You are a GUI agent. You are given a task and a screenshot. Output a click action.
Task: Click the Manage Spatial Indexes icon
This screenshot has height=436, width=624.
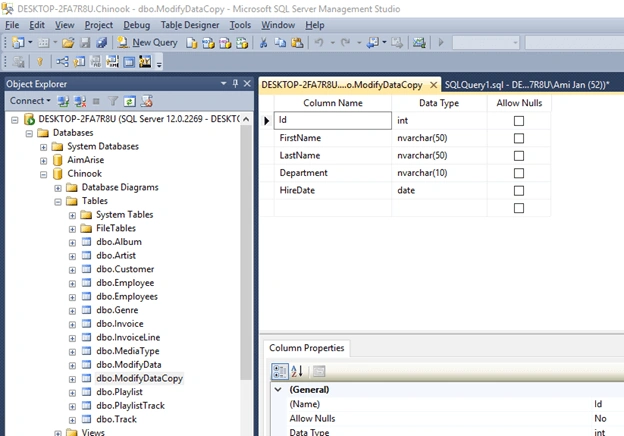tap(145, 62)
